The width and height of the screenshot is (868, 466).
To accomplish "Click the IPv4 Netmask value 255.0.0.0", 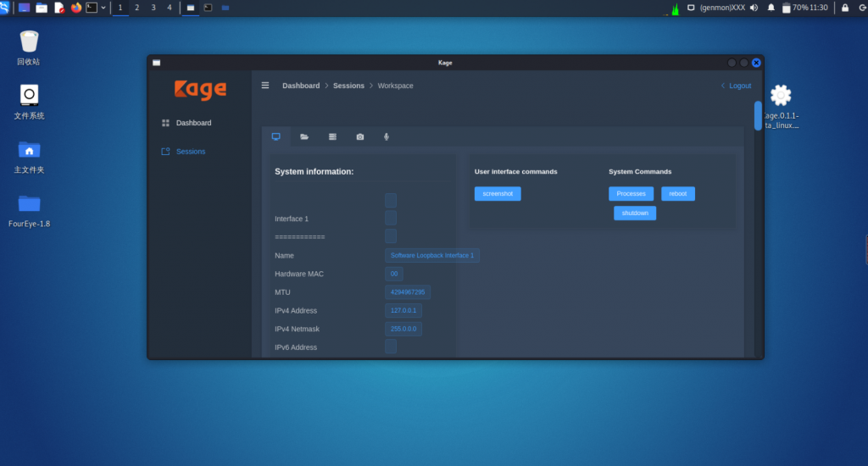I will coord(403,329).
